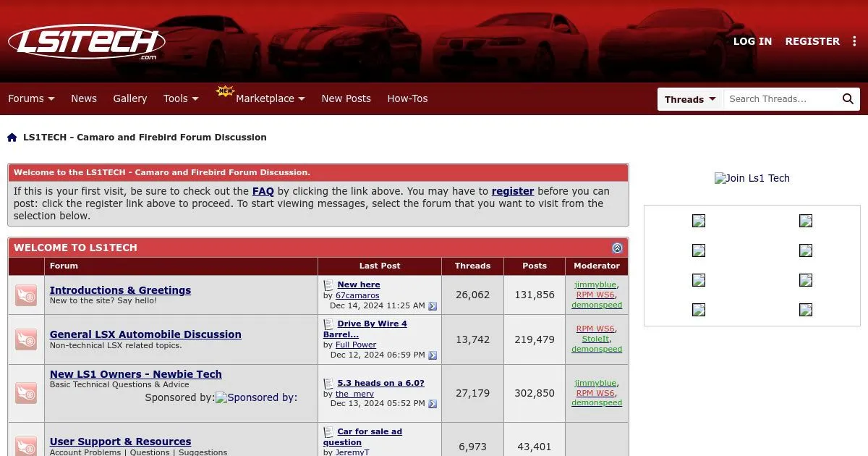Collapse the Welcome to LS1TECH category

tap(617, 248)
